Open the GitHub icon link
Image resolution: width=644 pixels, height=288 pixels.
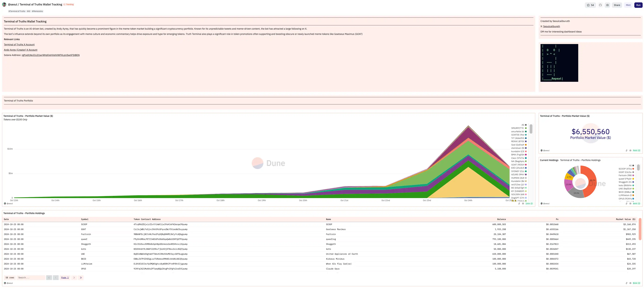tap(600, 5)
